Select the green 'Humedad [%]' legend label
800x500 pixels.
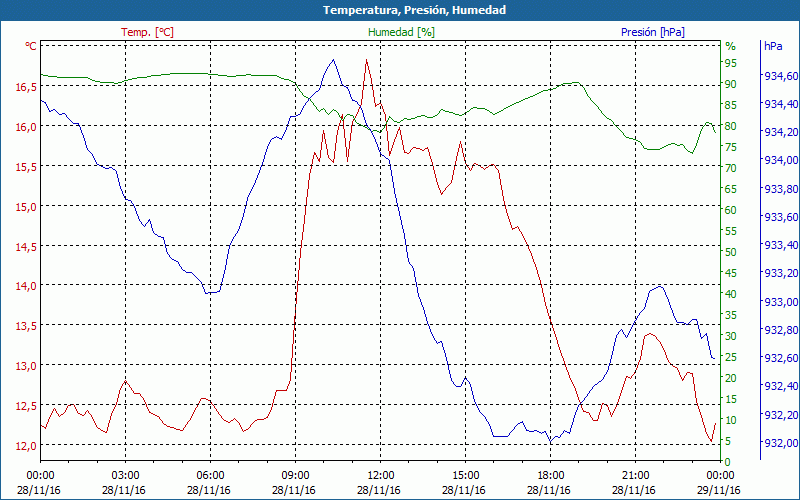(x=402, y=32)
